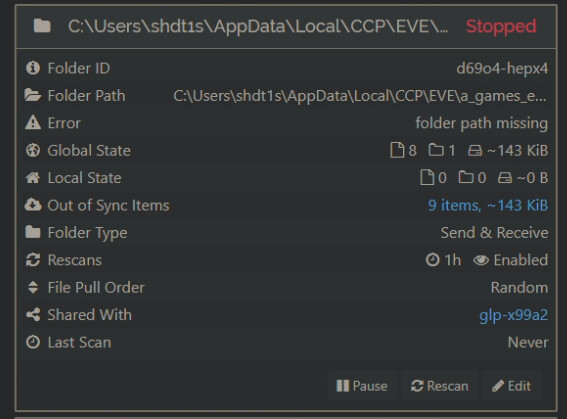567x419 pixels.
Task: Click the open-folder icon beside Folder Path
Action: point(33,95)
